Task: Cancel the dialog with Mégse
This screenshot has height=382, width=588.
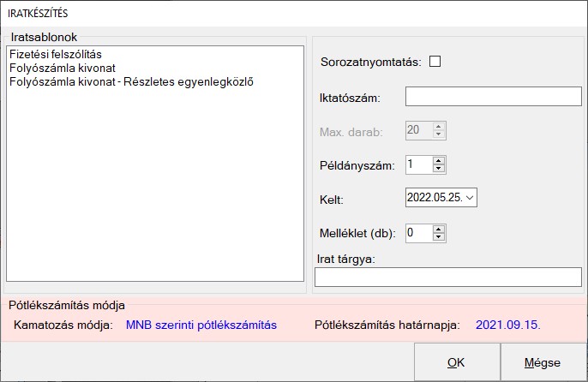Action: click(543, 362)
